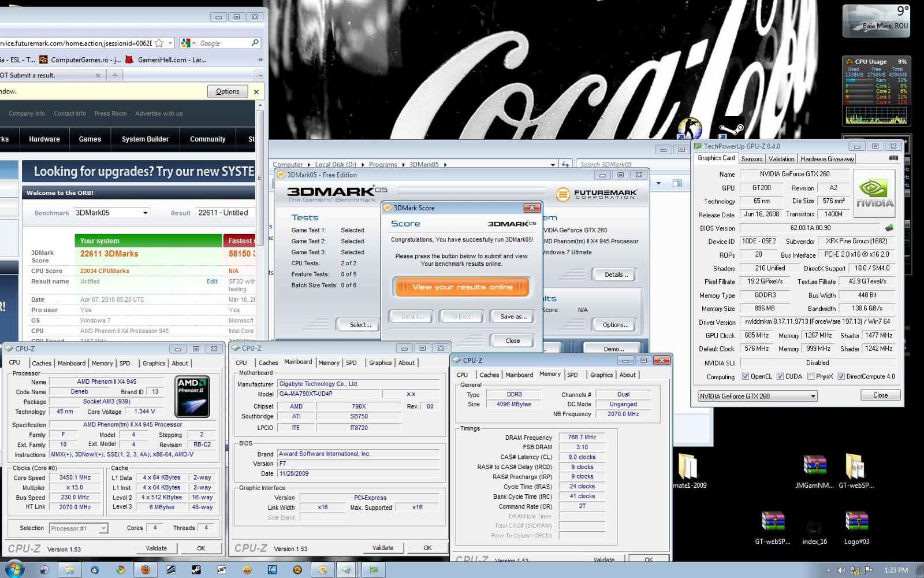The width and height of the screenshot is (924, 578).
Task: Toggle the Explorer preview pane icon
Action: coord(677,183)
